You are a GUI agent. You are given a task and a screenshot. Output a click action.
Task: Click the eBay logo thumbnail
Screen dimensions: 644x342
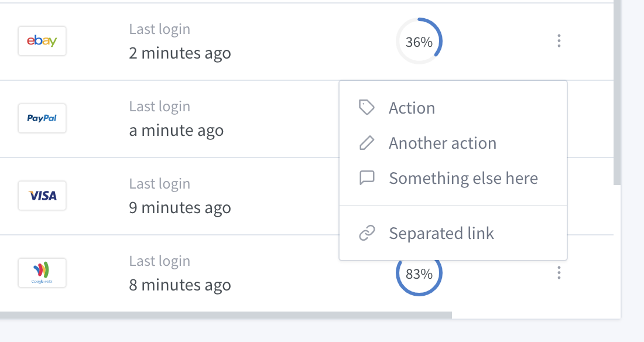42,41
